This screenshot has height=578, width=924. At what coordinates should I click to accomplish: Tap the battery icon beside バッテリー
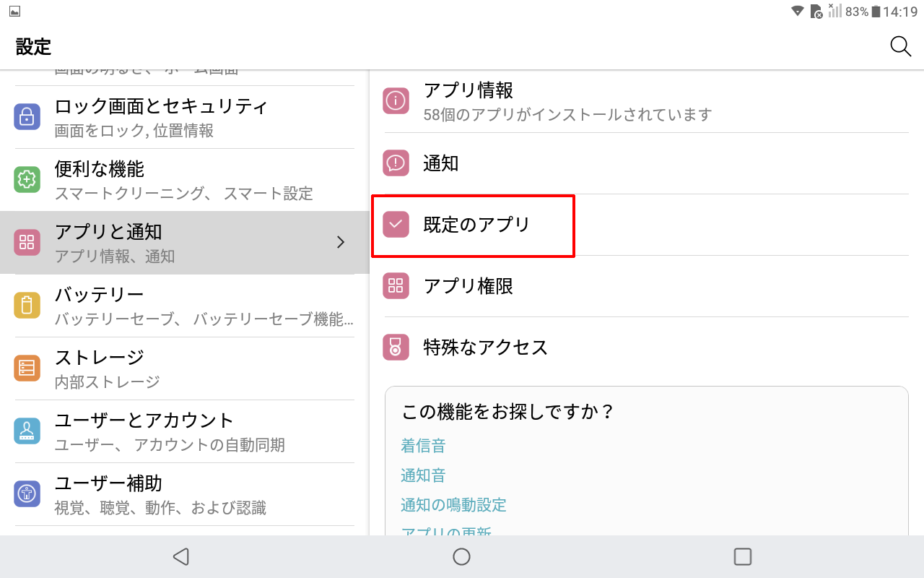27,305
